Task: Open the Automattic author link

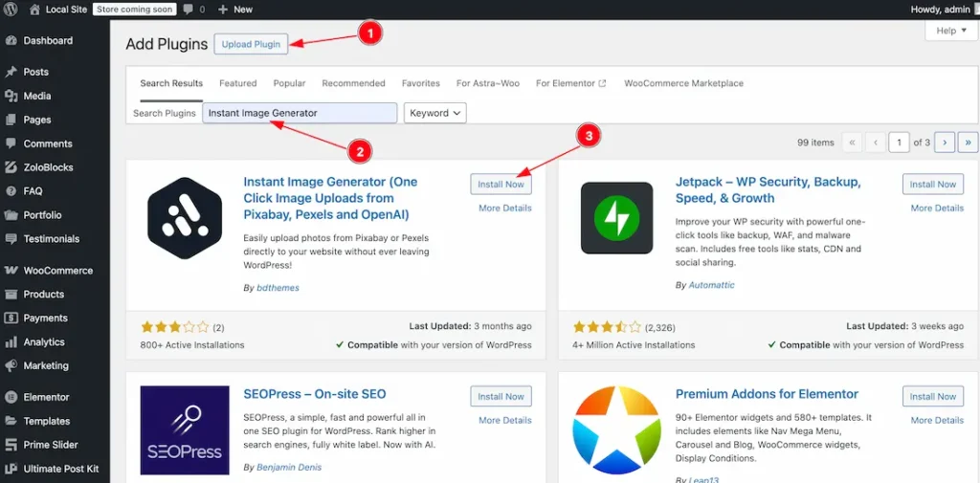Action: click(x=711, y=285)
